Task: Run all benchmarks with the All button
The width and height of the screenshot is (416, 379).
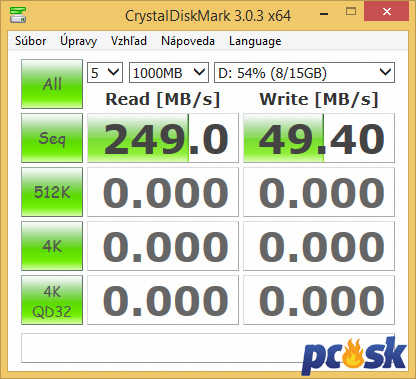Action: 52,84
